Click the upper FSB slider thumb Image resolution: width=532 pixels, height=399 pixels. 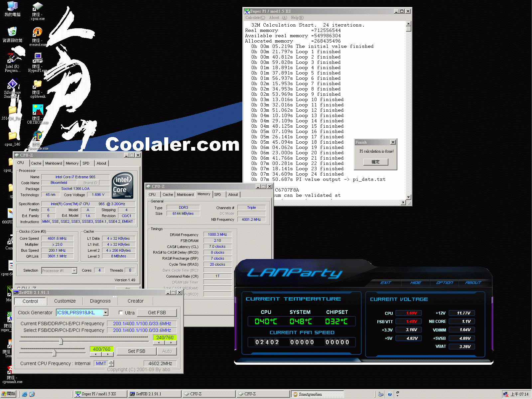(61, 341)
